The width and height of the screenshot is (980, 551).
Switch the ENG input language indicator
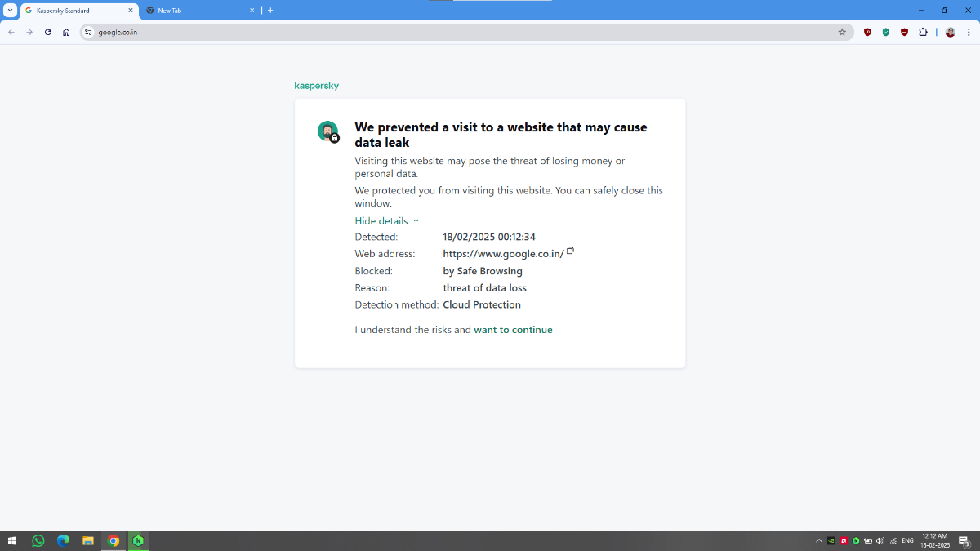pyautogui.click(x=907, y=540)
